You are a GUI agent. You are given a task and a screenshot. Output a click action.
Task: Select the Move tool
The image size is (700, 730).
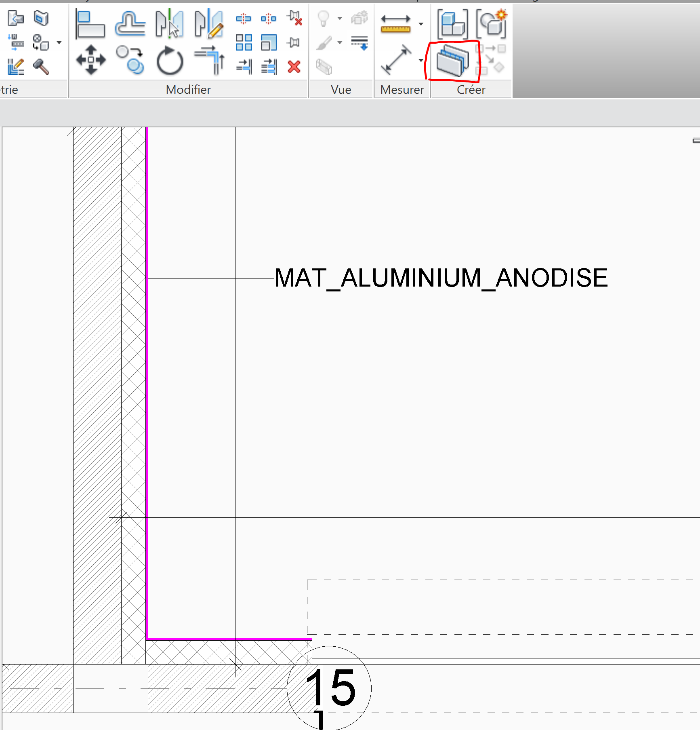point(91,60)
